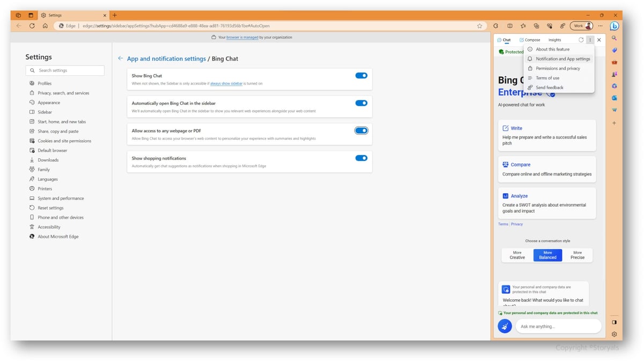Add a sidebar app with plus icon

(614, 123)
